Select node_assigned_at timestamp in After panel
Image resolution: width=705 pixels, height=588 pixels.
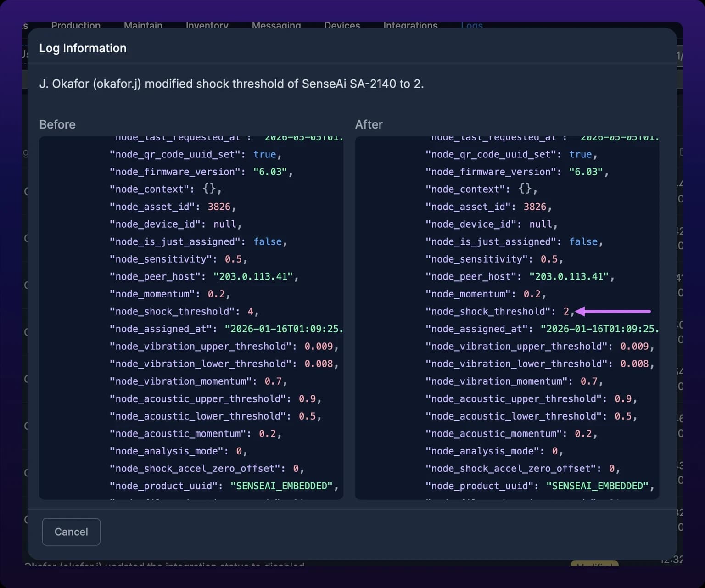click(542, 329)
